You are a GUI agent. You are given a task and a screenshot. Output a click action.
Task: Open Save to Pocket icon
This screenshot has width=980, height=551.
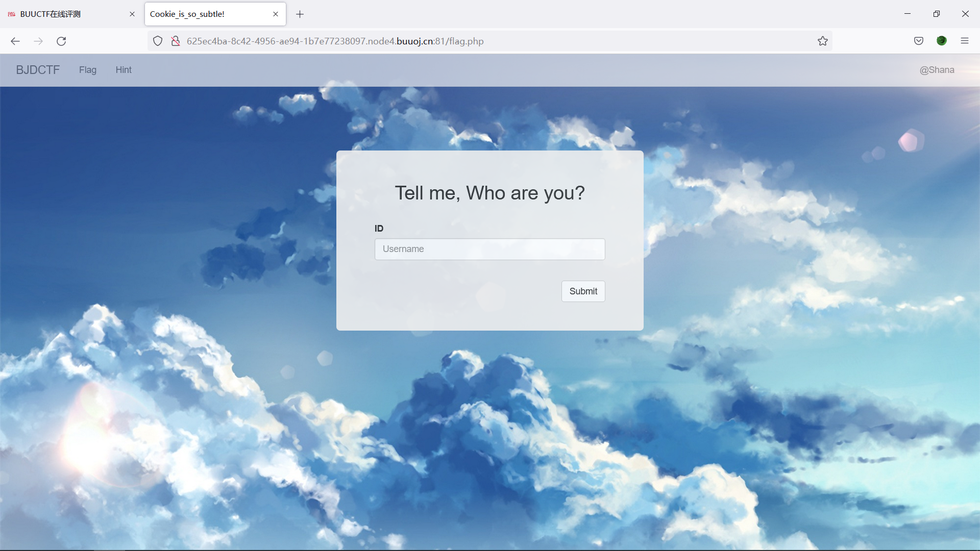919,41
